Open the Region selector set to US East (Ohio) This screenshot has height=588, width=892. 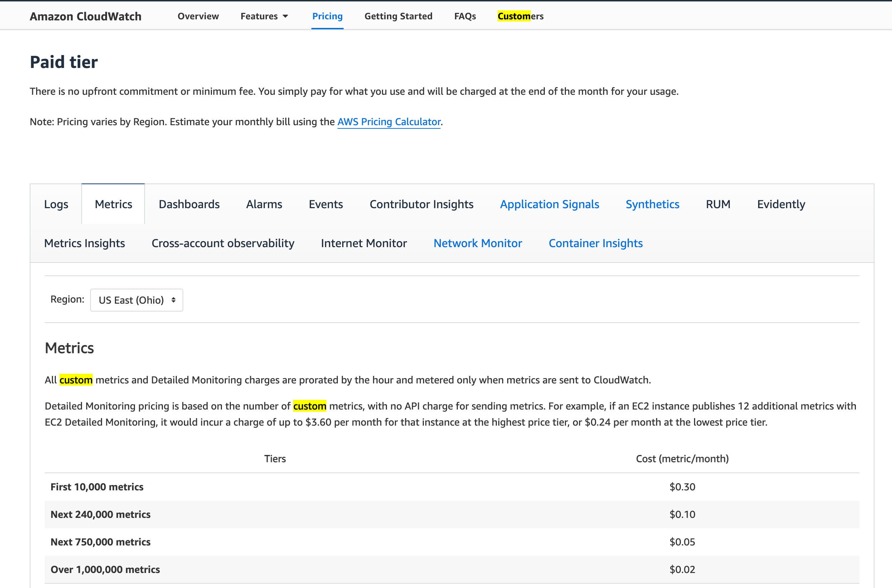click(x=137, y=300)
